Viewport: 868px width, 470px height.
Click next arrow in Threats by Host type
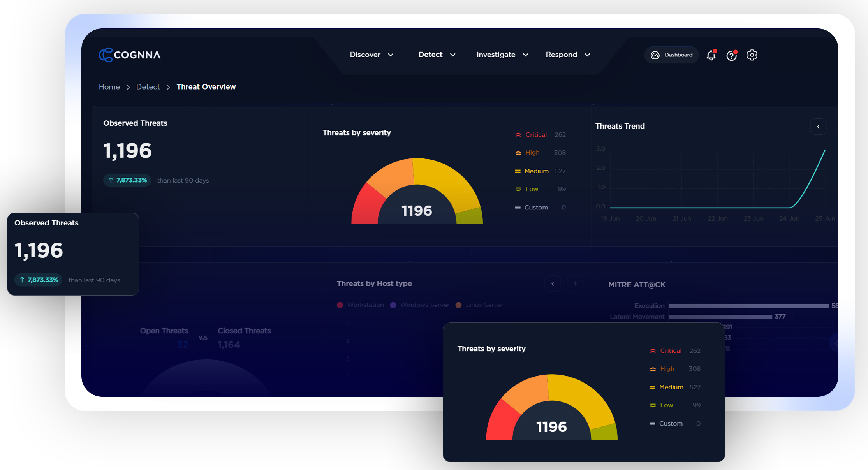tap(575, 283)
